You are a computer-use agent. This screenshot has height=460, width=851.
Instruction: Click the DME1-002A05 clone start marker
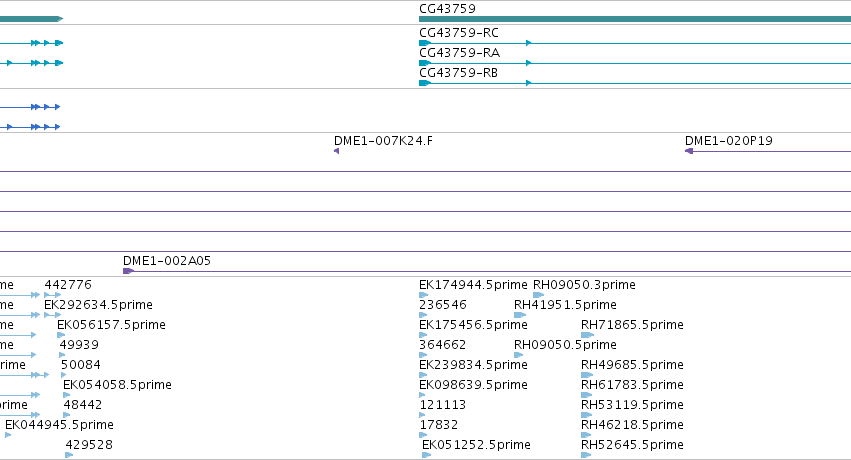click(x=128, y=271)
